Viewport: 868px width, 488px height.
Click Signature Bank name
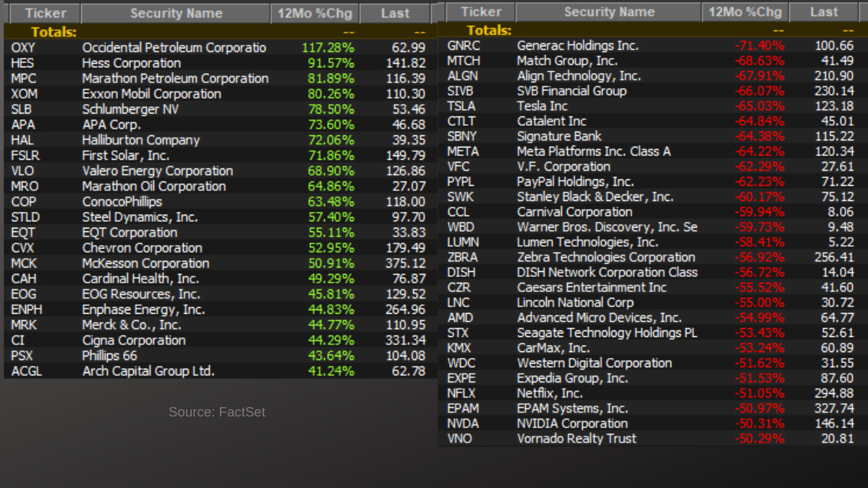(x=559, y=136)
